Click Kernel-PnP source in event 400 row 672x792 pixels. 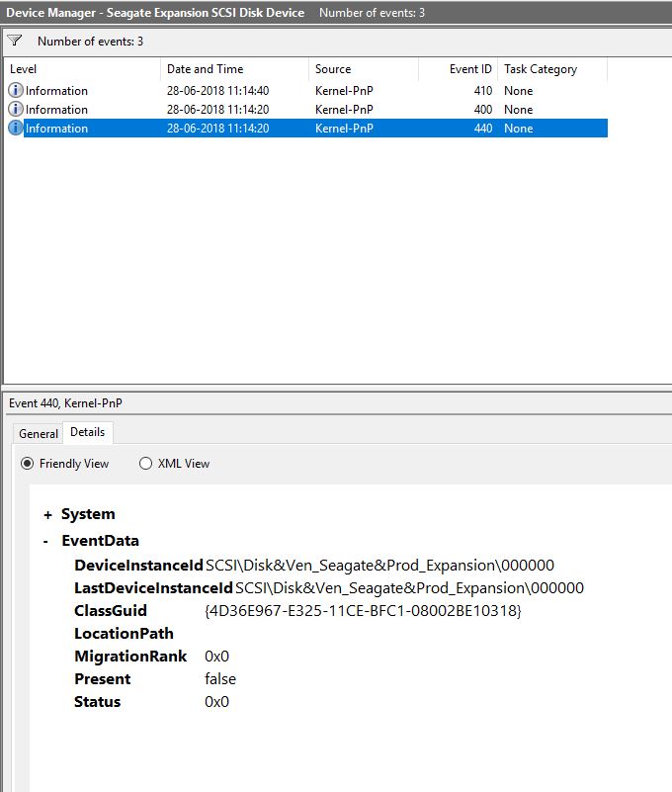click(344, 109)
